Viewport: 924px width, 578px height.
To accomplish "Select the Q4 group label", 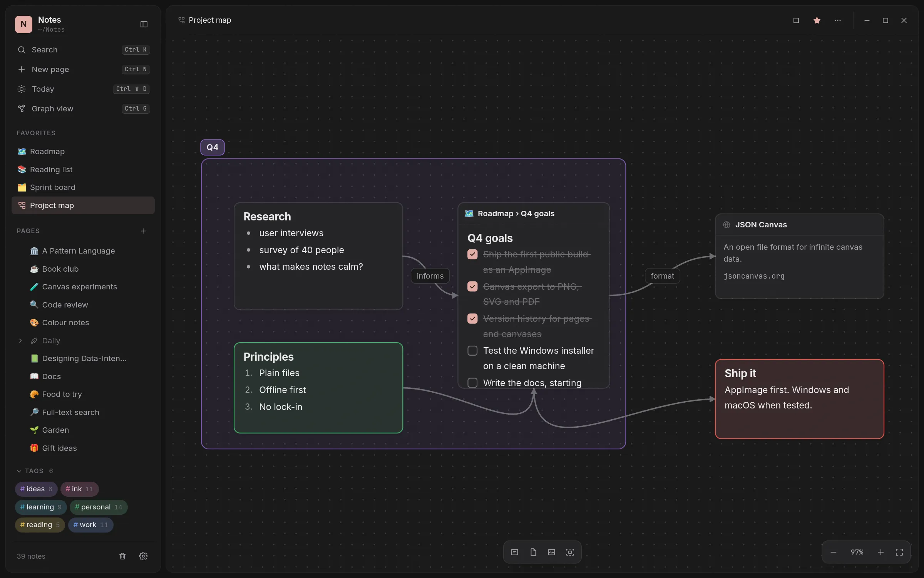I will click(213, 147).
